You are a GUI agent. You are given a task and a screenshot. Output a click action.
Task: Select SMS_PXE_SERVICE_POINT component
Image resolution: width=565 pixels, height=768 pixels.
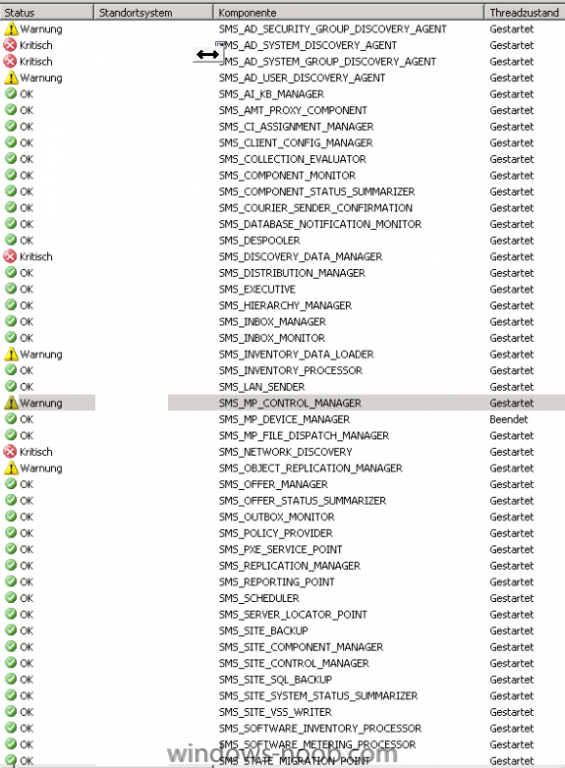[281, 549]
